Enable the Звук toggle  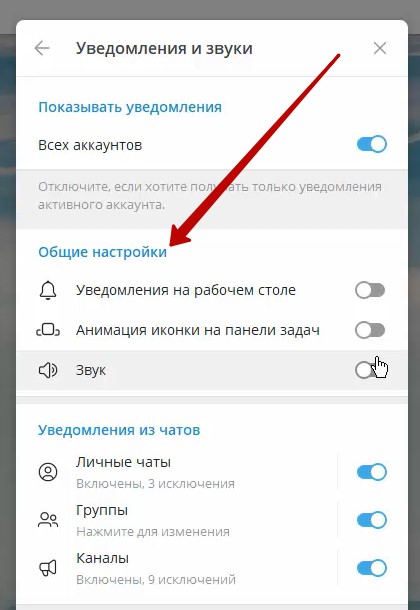coord(370,370)
